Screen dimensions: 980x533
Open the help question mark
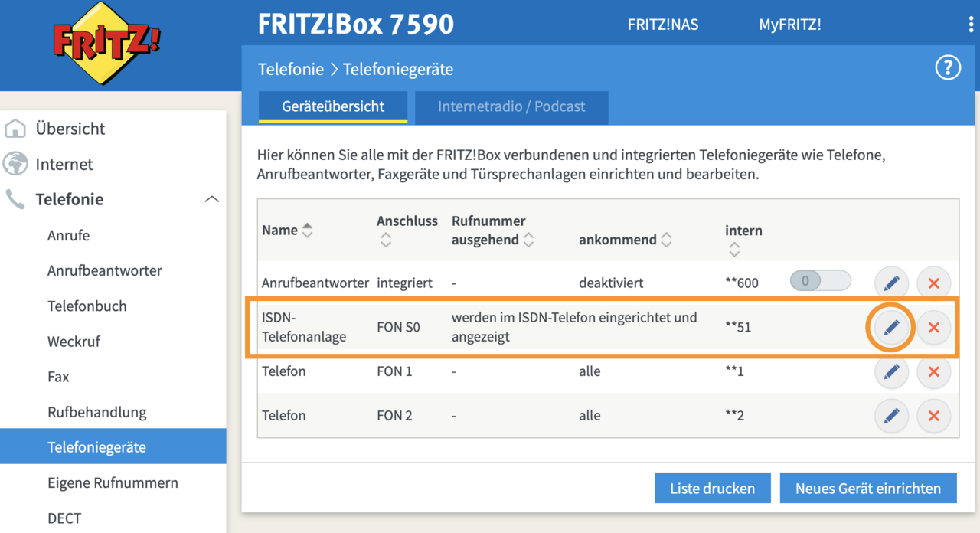coord(947,67)
